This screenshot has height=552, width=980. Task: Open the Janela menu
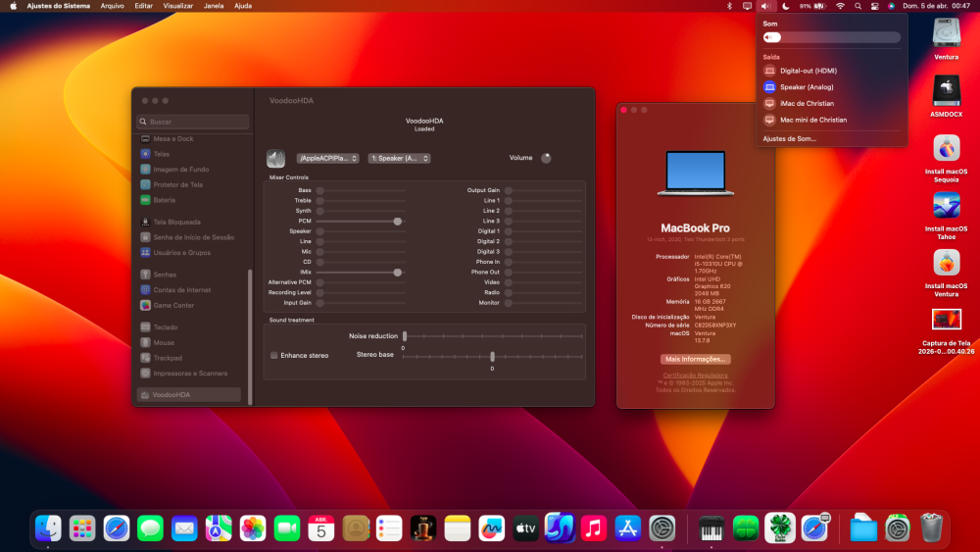click(214, 6)
